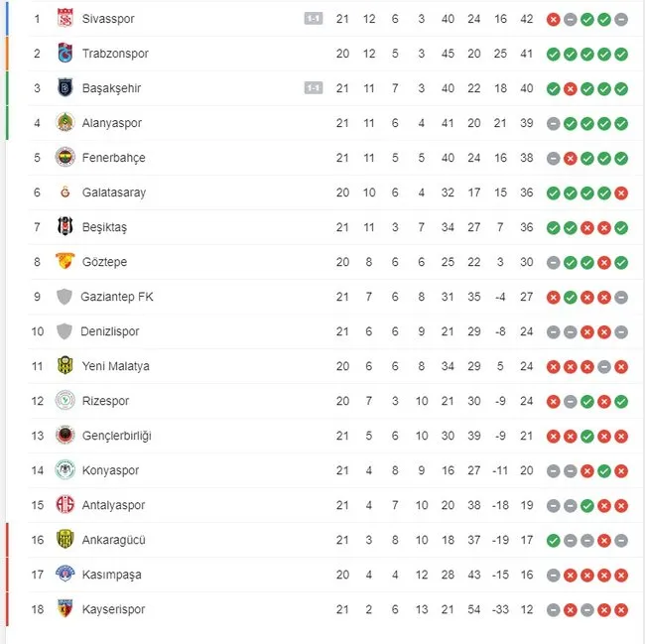Screen dimensions: 645x644
Task: Open the Alanyaspor team name link
Action: [x=112, y=123]
